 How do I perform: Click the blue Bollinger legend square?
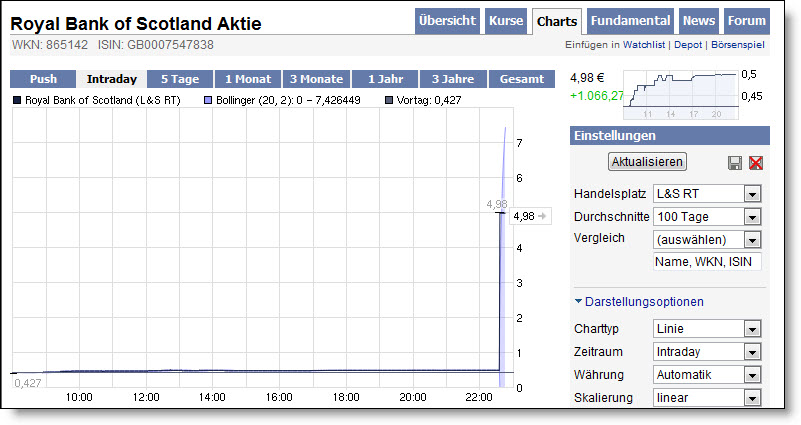click(x=208, y=101)
